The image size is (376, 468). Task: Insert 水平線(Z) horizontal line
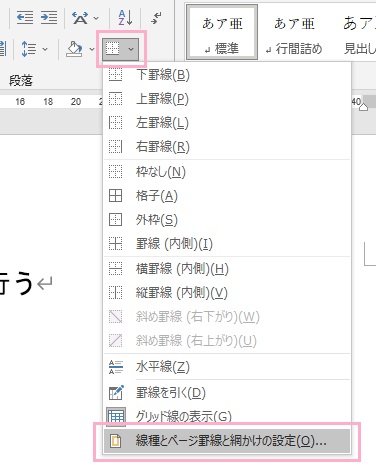coord(227,367)
